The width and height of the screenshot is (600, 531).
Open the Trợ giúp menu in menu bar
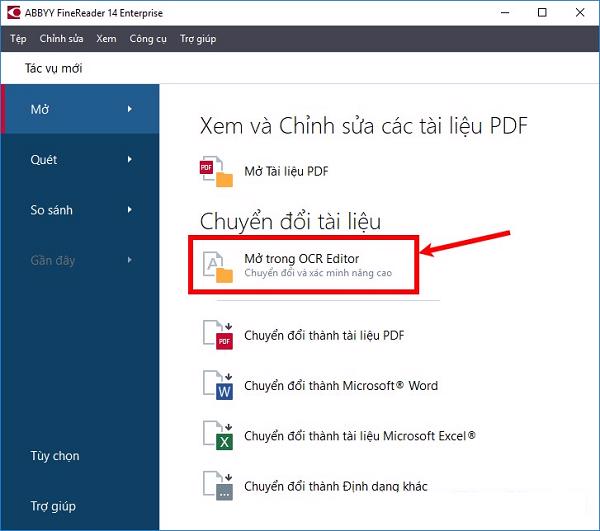pyautogui.click(x=198, y=39)
